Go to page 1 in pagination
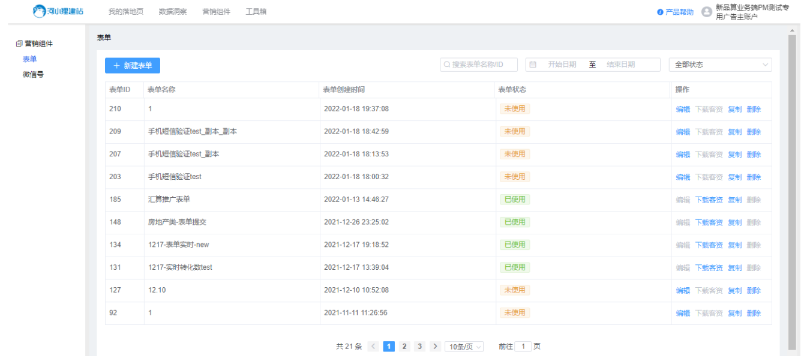801x363 pixels. [389, 347]
